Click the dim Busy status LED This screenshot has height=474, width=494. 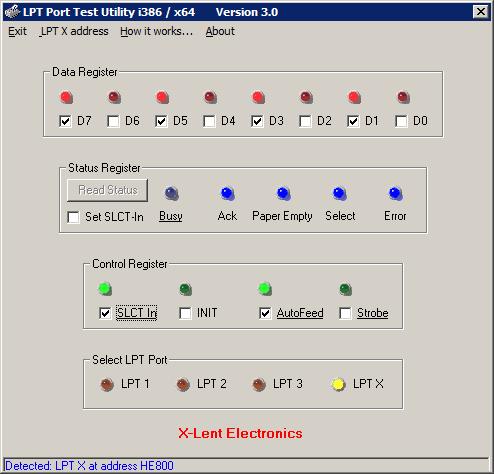coord(172,193)
